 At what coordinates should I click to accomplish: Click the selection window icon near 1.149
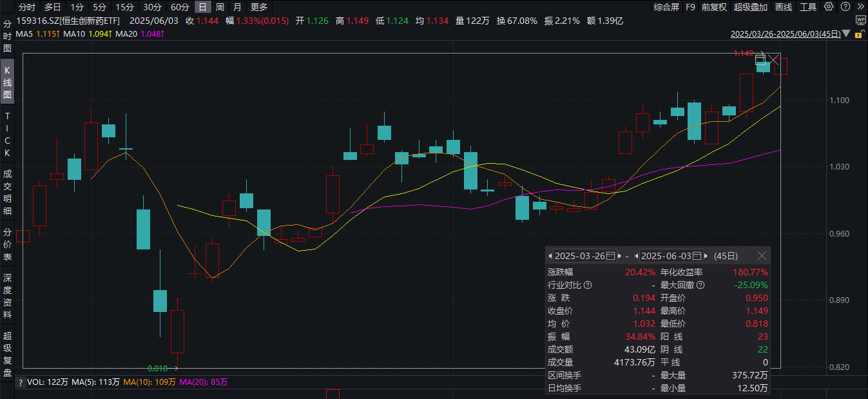click(760, 60)
